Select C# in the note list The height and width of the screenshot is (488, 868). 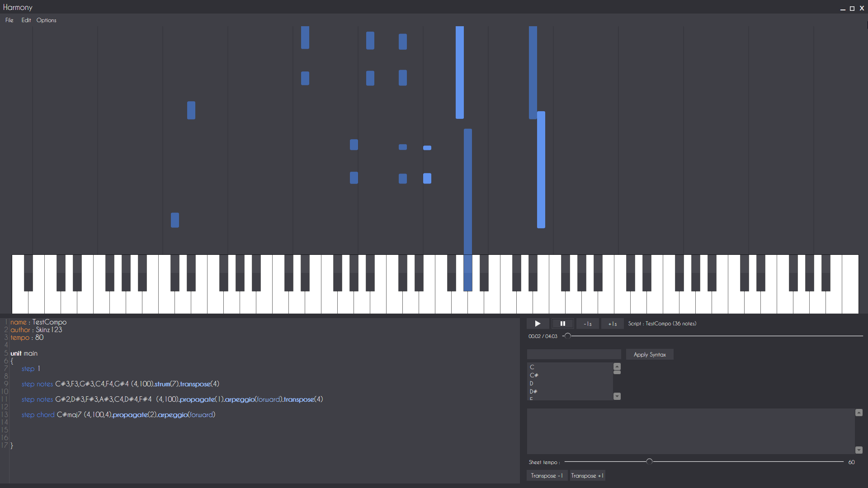534,375
